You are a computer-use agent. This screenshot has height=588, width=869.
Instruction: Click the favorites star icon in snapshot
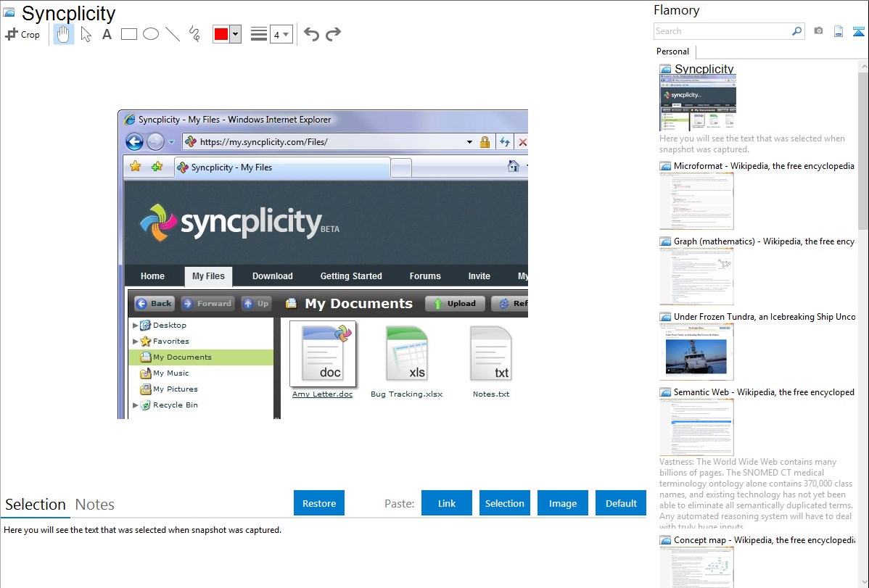(x=135, y=166)
